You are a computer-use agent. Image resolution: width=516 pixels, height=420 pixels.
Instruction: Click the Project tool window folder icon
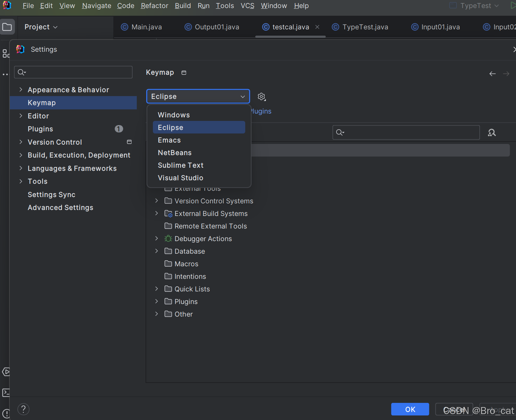tap(7, 27)
